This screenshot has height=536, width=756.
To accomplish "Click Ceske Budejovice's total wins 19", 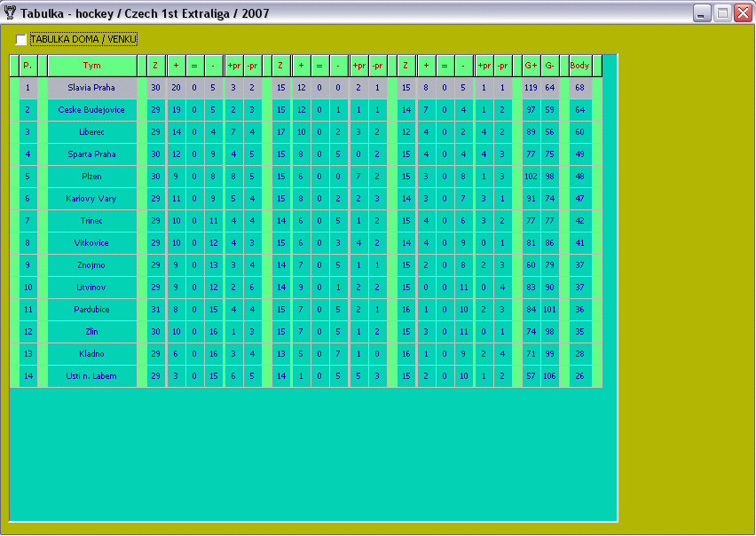I will (176, 110).
